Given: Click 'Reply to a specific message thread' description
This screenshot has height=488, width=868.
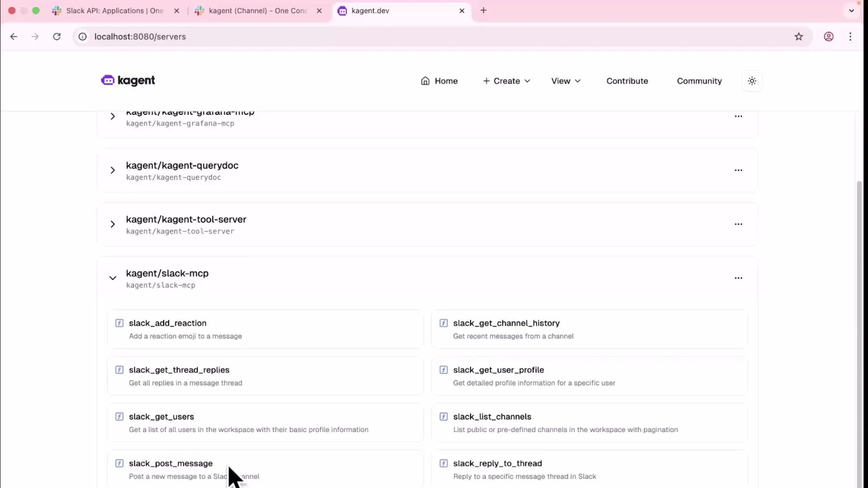Looking at the screenshot, I should pyautogui.click(x=524, y=477).
